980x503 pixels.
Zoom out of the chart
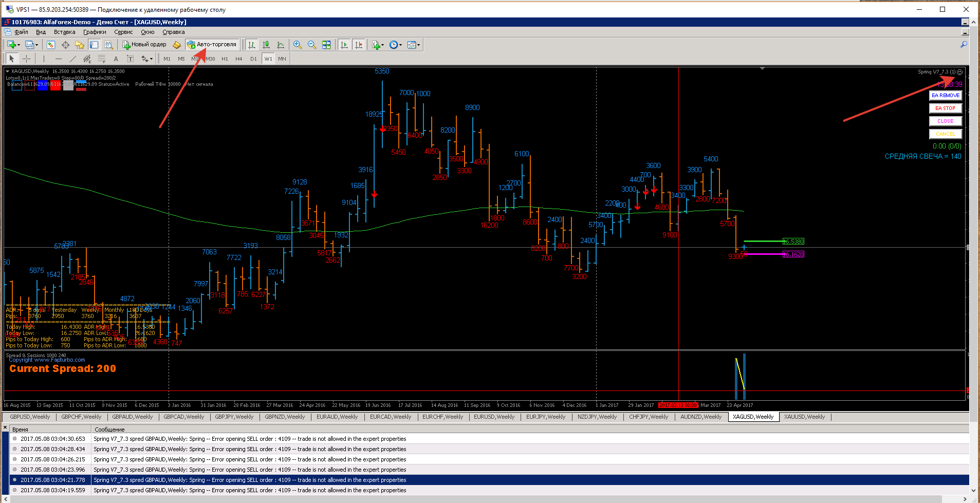click(x=312, y=45)
